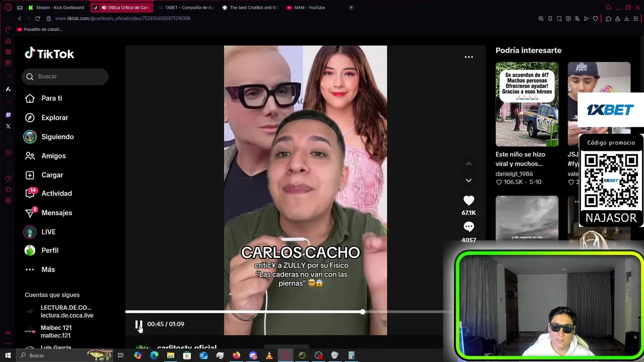
Task: Open the Opera menu logo
Action: click(8, 8)
